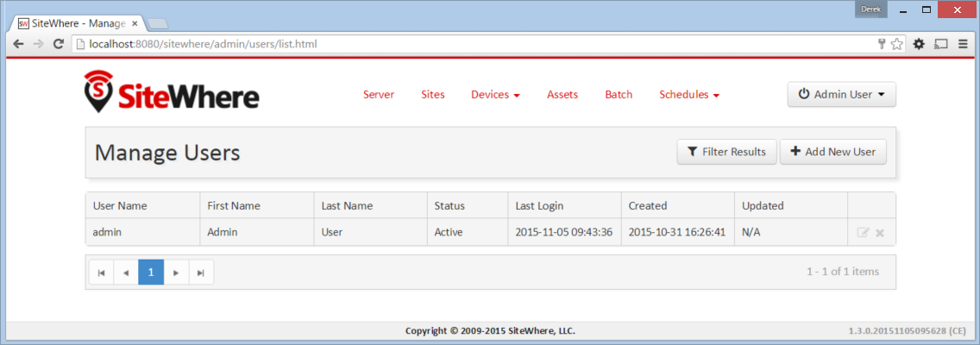This screenshot has width=980, height=345.
Task: Click version 1.3.0.20151105095628 (CE) text
Action: tap(908, 330)
